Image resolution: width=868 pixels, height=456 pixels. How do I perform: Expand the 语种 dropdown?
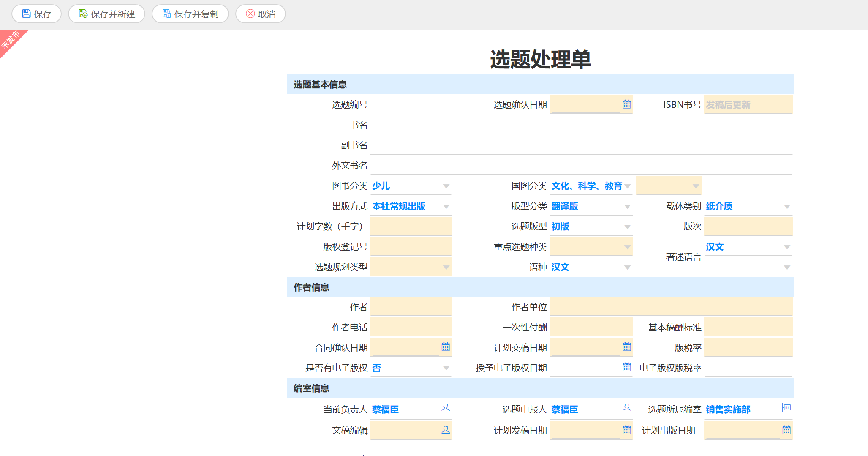click(x=627, y=268)
